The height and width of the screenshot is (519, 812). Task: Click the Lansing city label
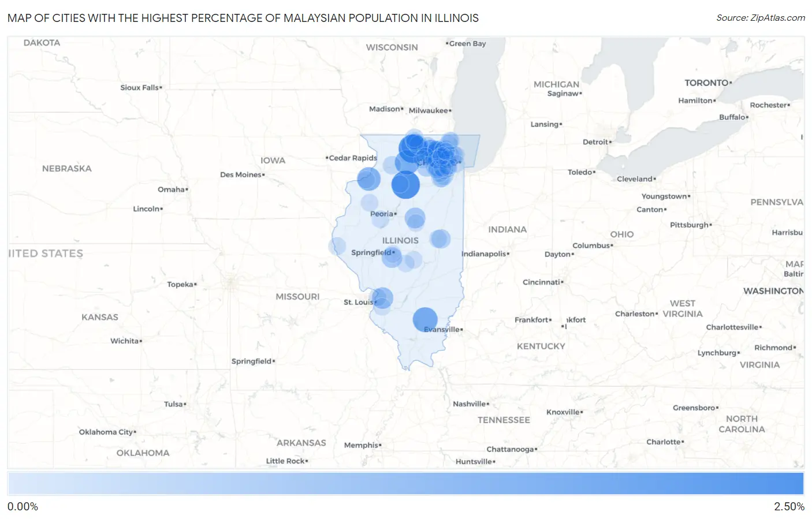546,124
